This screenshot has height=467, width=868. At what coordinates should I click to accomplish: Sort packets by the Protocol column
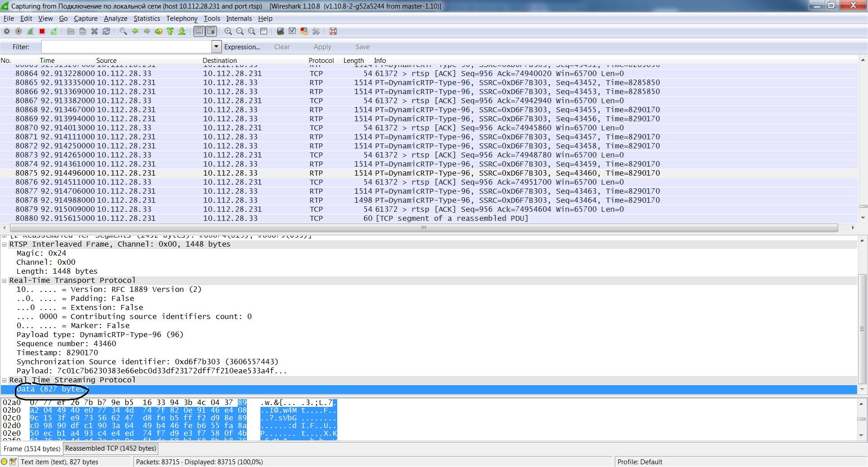[321, 60]
